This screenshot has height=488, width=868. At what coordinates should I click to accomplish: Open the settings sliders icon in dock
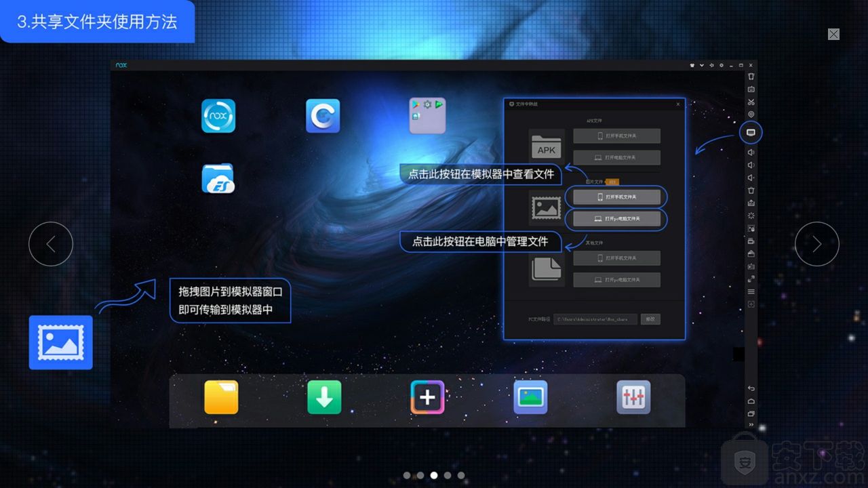(x=633, y=397)
